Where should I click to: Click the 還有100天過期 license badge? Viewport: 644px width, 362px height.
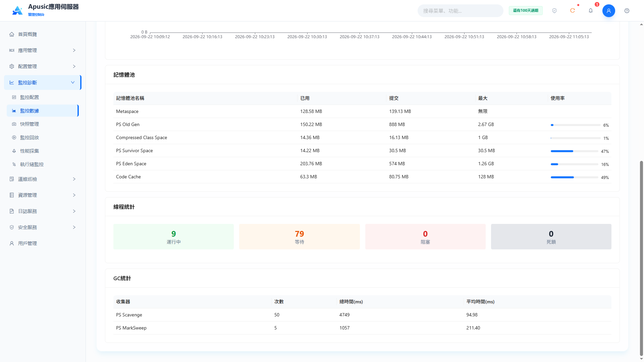click(526, 11)
